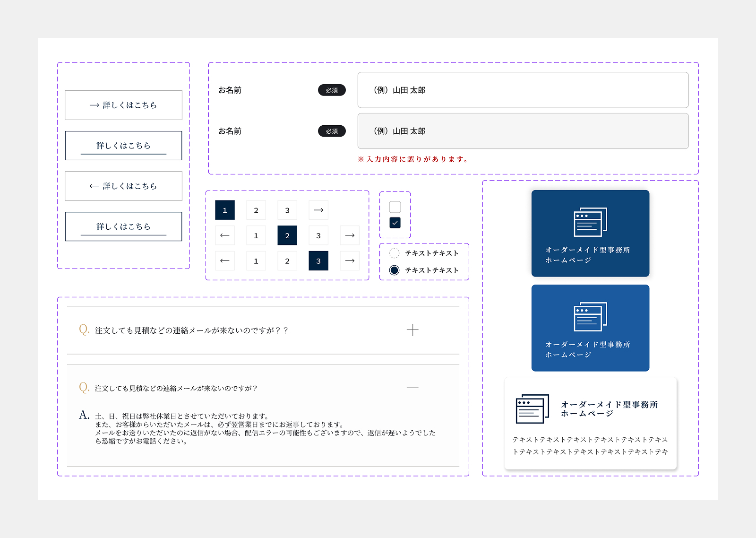Click second FAQ question 注文しても見積などの連絡メールが来ないのですが？
This screenshot has width=756, height=538.
176,388
